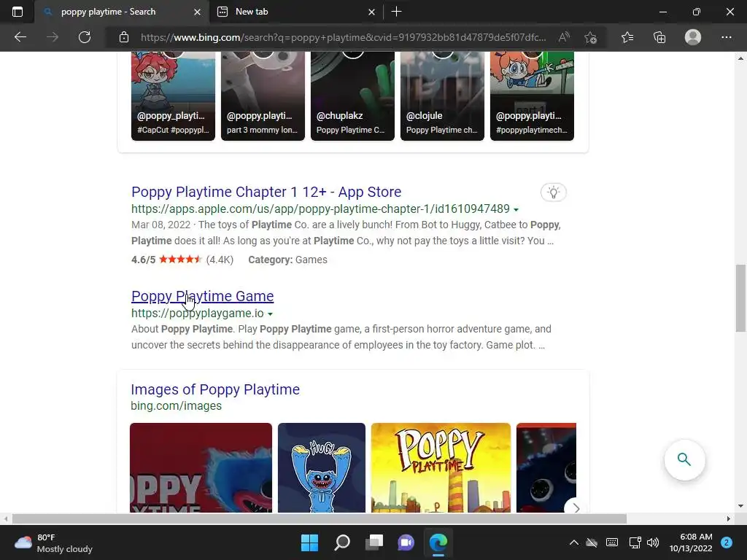Expand poppyplaygame.io URL dropdown arrow
Image resolution: width=747 pixels, height=560 pixels.
(270, 314)
